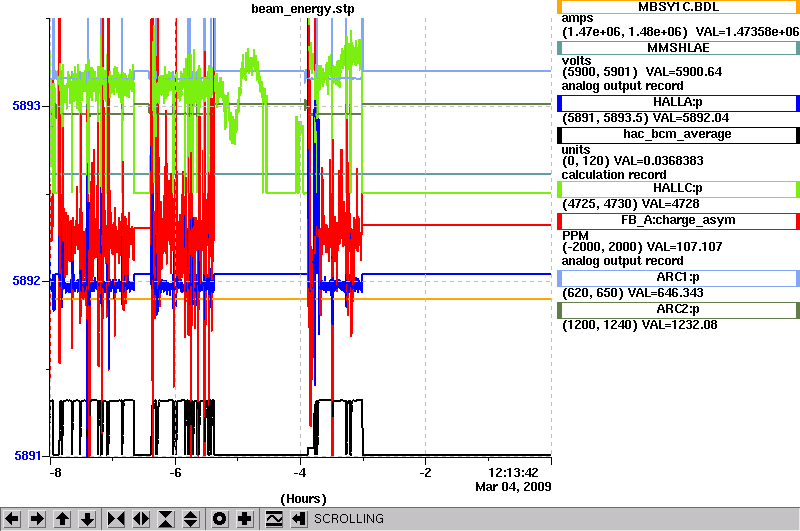The height and width of the screenshot is (531, 800).
Task: Click the 'calculation record' description text
Action: 614,174
